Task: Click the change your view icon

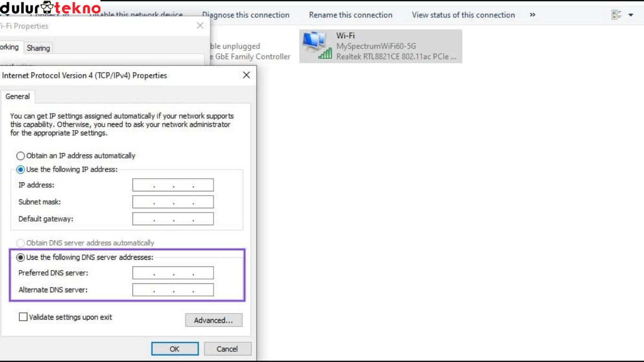Action: click(x=616, y=15)
